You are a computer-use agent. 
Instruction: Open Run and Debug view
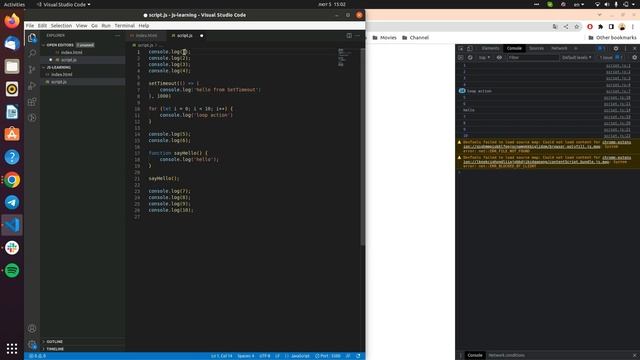32,86
